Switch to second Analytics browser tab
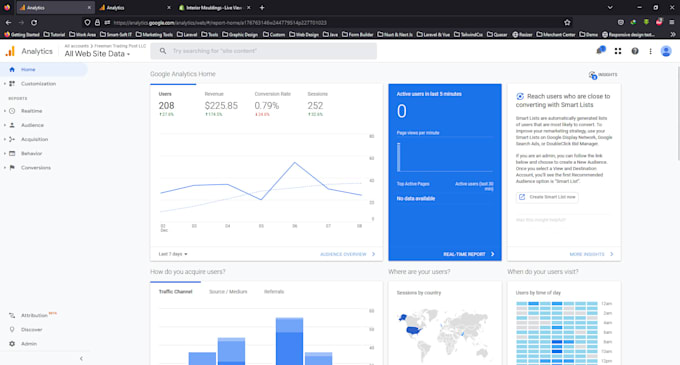 point(134,7)
